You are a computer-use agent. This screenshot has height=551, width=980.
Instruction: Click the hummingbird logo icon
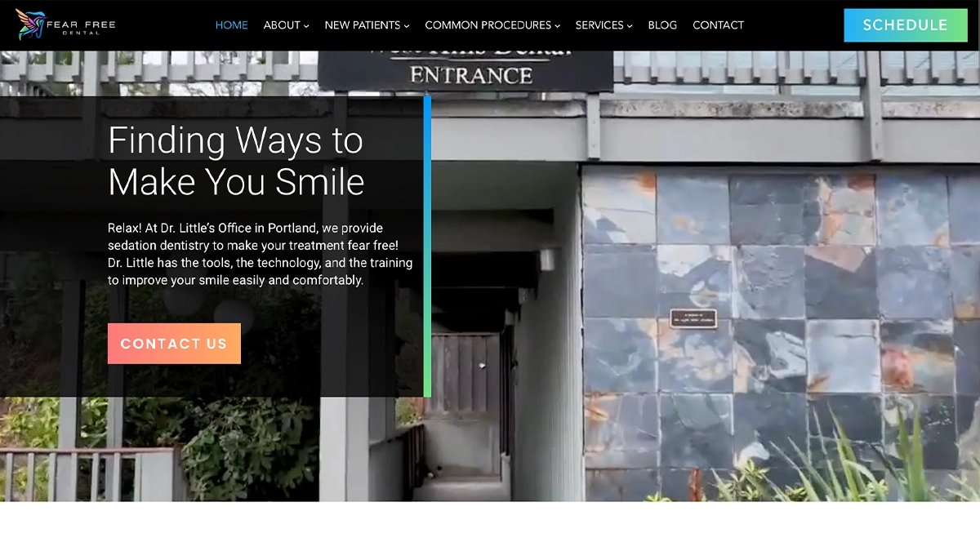pyautogui.click(x=29, y=24)
